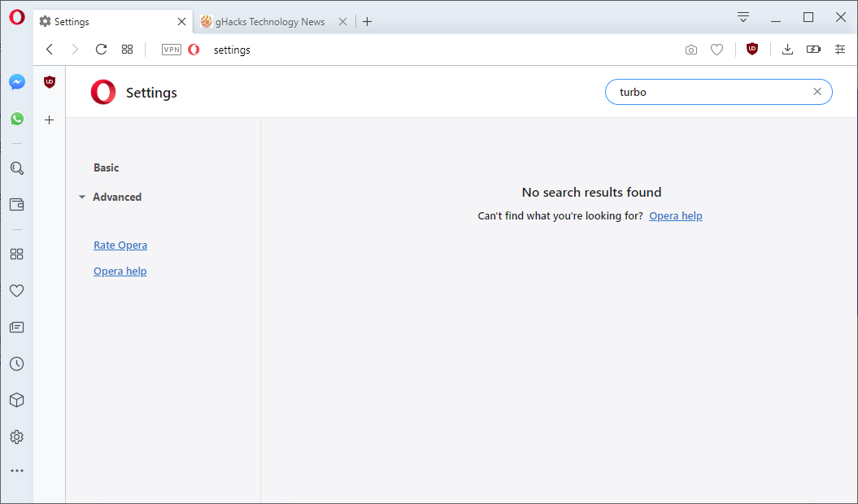This screenshot has height=504, width=858.
Task: Go forward to the next page
Action: coord(75,50)
